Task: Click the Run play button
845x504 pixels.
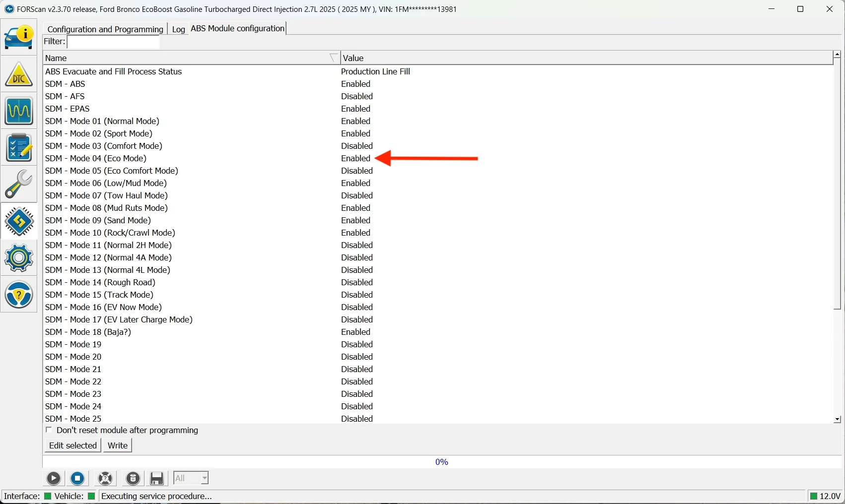Action: point(54,478)
